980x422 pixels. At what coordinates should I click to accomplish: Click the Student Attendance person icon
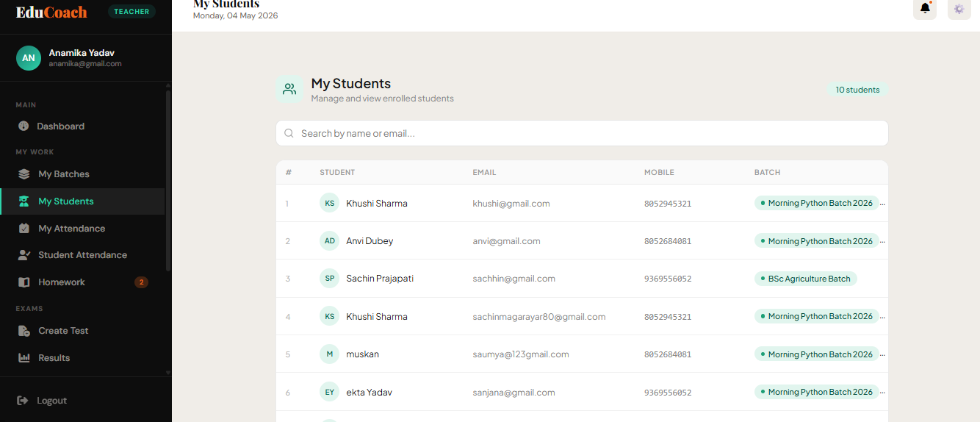click(x=24, y=255)
